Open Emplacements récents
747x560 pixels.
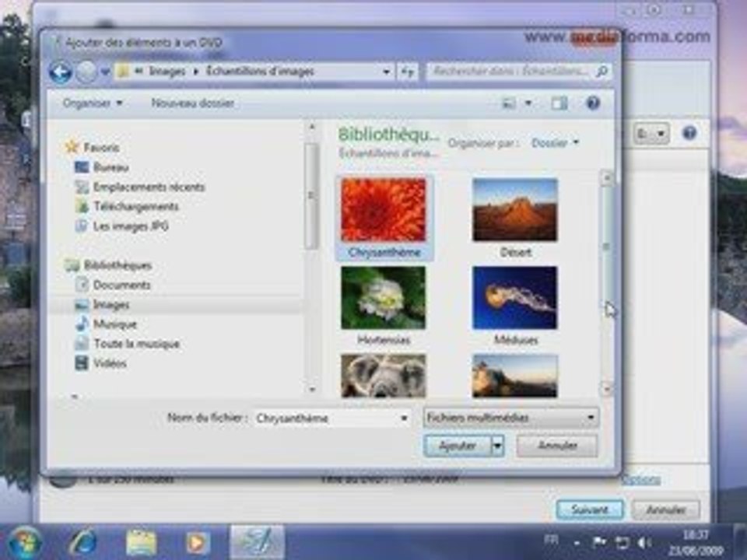point(149,187)
